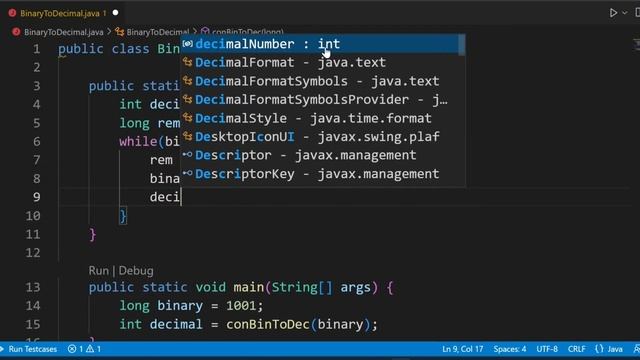Select DesktopIconUI - javax.swing.plaf suggestion
The width and height of the screenshot is (640, 360).
[x=320, y=137]
